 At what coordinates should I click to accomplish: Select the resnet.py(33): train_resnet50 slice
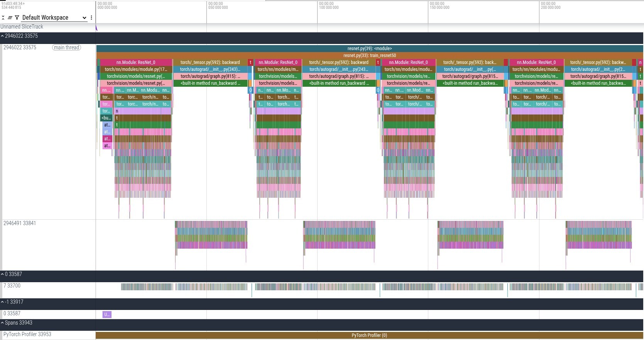369,56
